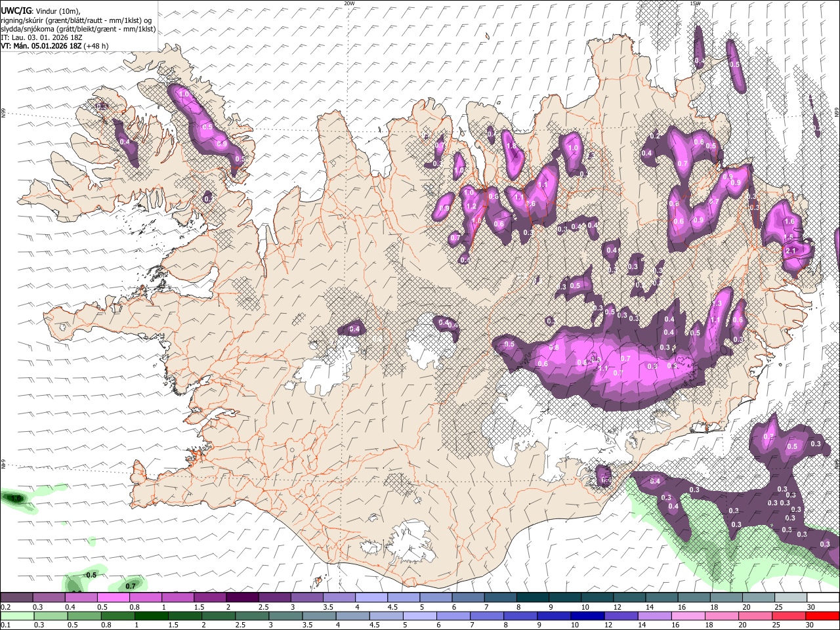Pick the rain scale 10 deep blue swatch
The height and width of the screenshot is (630, 840).
point(587,616)
